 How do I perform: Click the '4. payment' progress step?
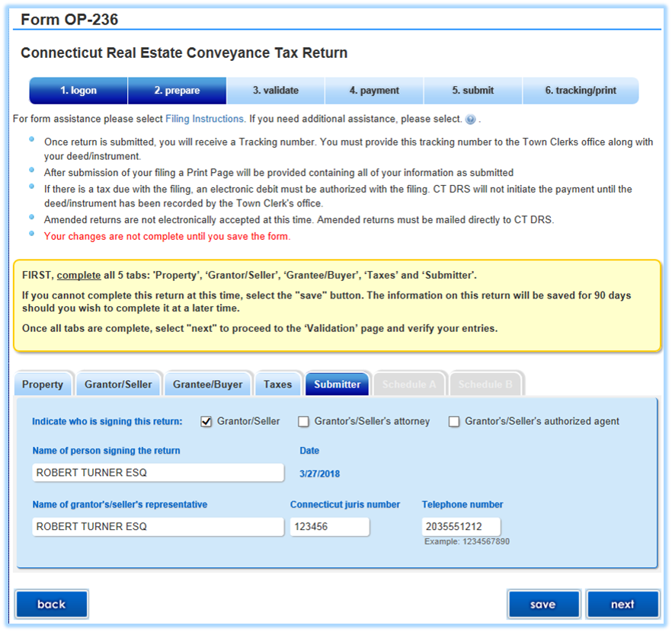pos(374,91)
